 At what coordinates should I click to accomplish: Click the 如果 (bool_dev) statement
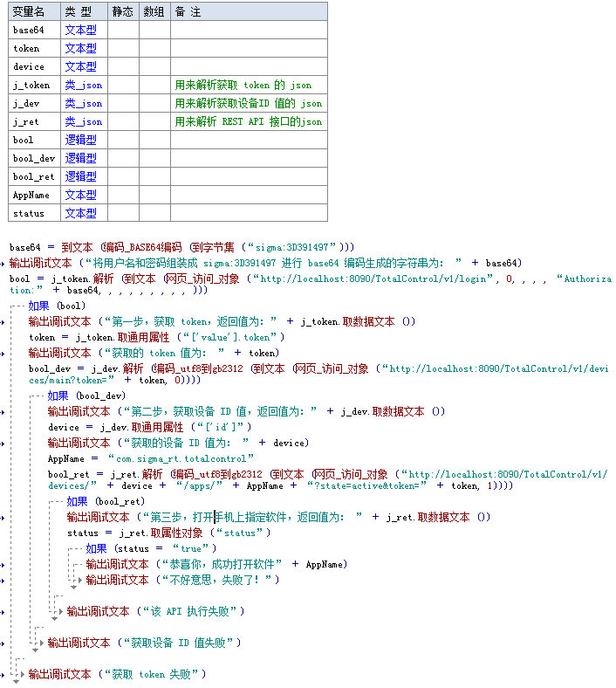(86, 396)
